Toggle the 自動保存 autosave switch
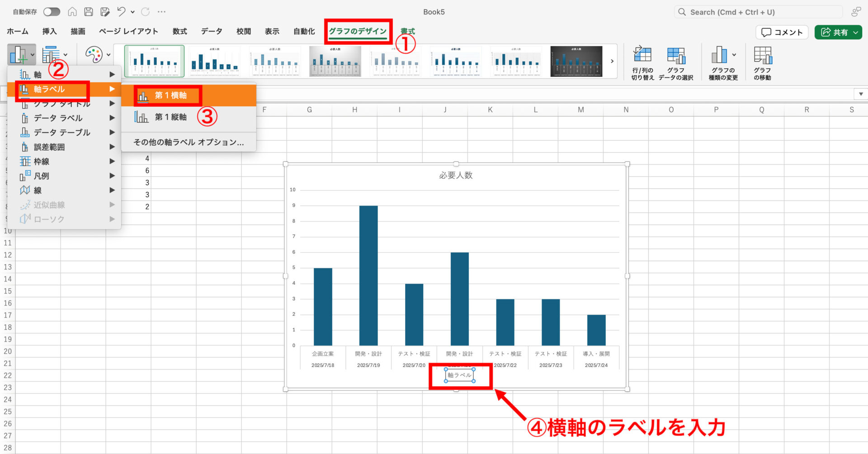The height and width of the screenshot is (454, 868). (52, 12)
